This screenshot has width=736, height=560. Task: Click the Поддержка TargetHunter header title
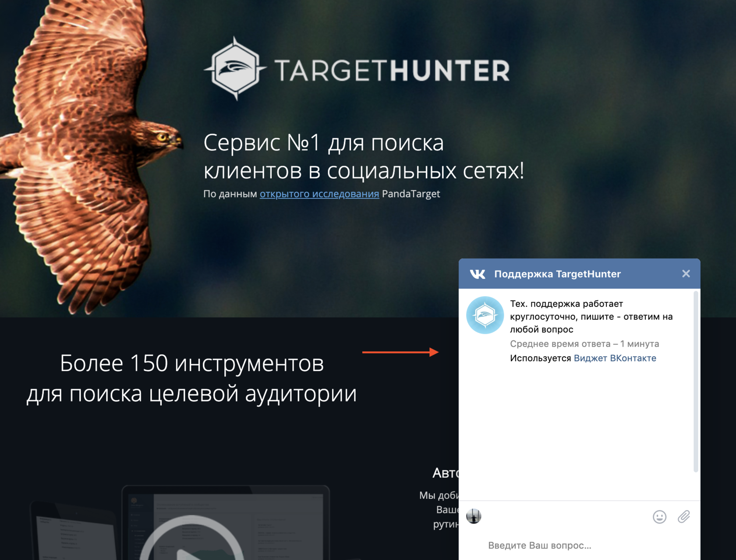(x=557, y=274)
